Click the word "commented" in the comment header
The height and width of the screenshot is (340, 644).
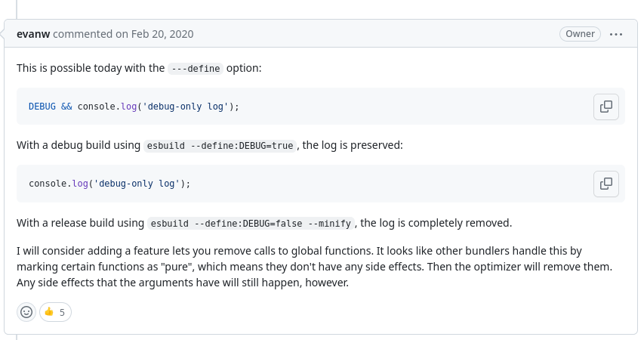click(x=82, y=34)
